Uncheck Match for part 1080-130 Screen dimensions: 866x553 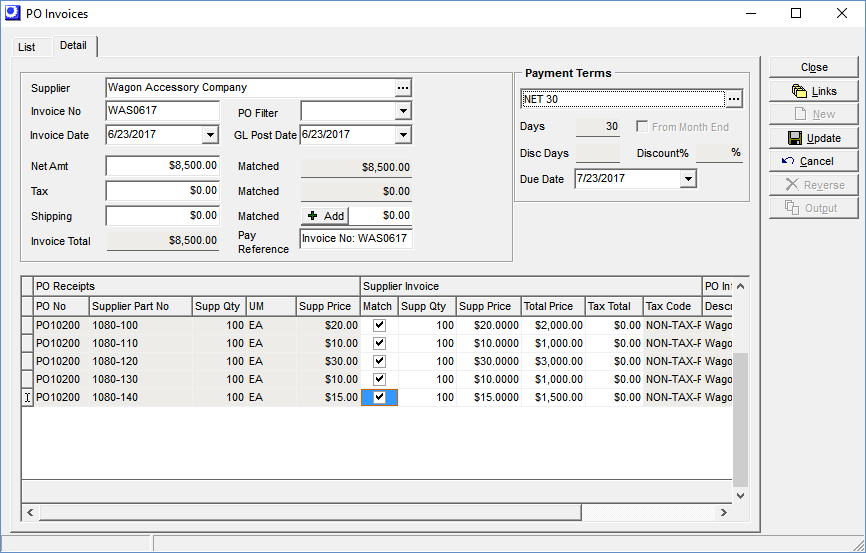pyautogui.click(x=379, y=379)
